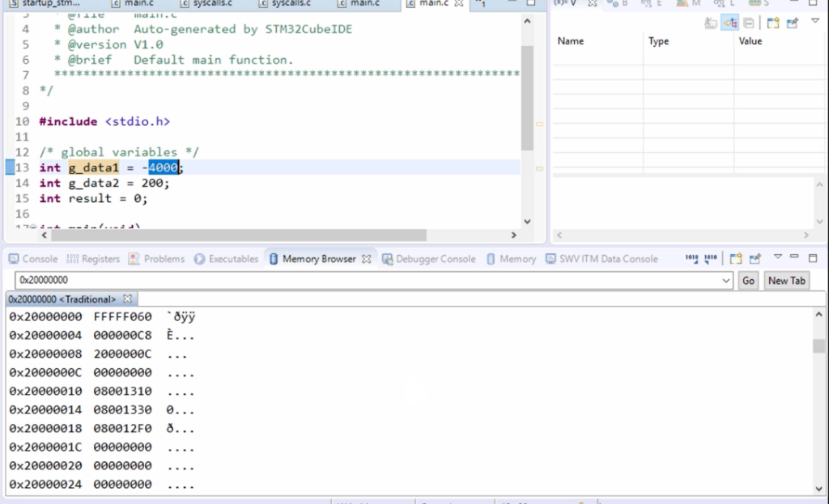Click editor horizontal scroll right arrow
Screen dimensions: 829x504
[513, 235]
